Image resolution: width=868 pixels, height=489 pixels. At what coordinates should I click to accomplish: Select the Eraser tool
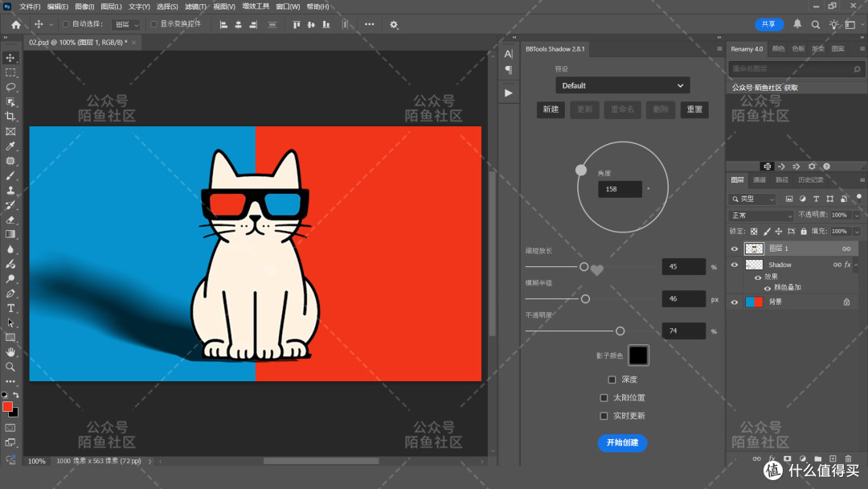10,220
